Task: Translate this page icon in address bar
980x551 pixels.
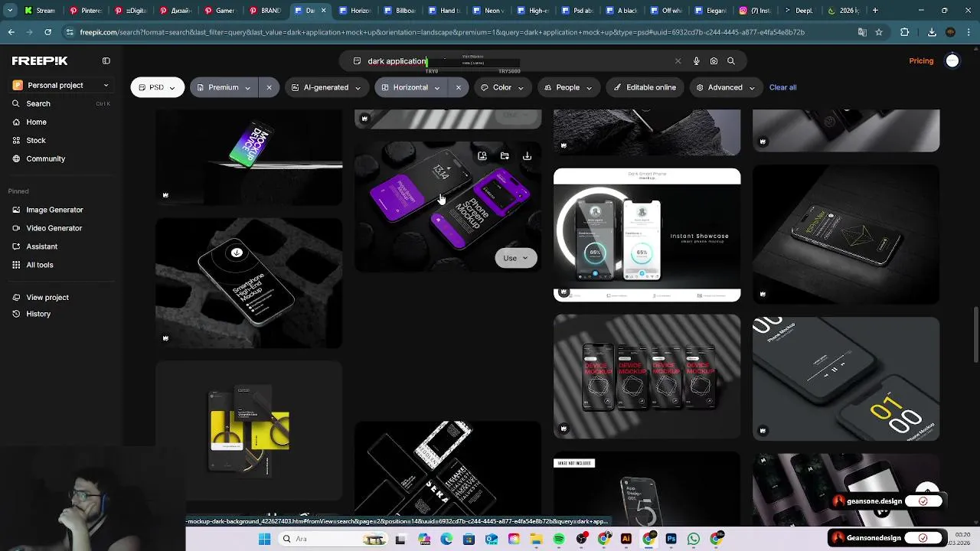Action: pos(862,32)
